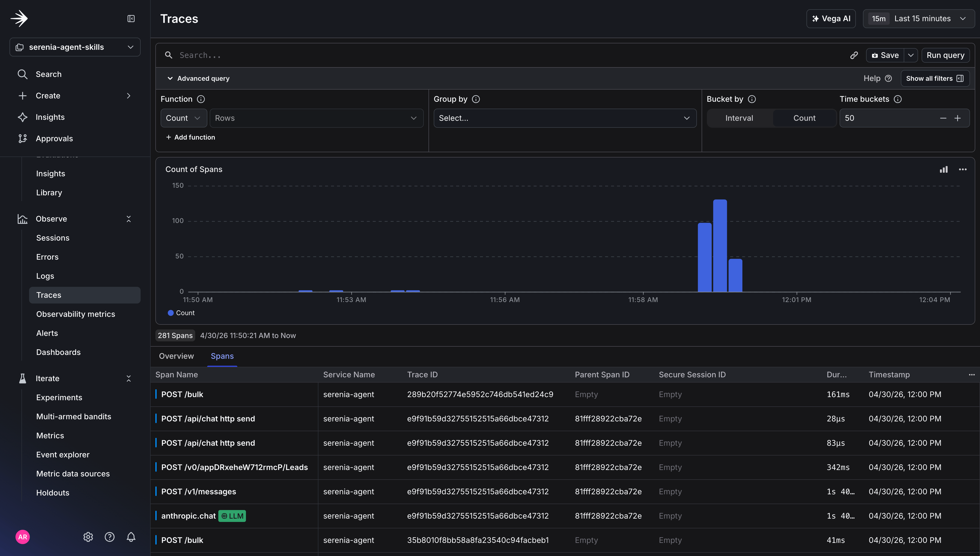Viewport: 980px width, 556px height.
Task: Switch to Spans tab
Action: (222, 356)
